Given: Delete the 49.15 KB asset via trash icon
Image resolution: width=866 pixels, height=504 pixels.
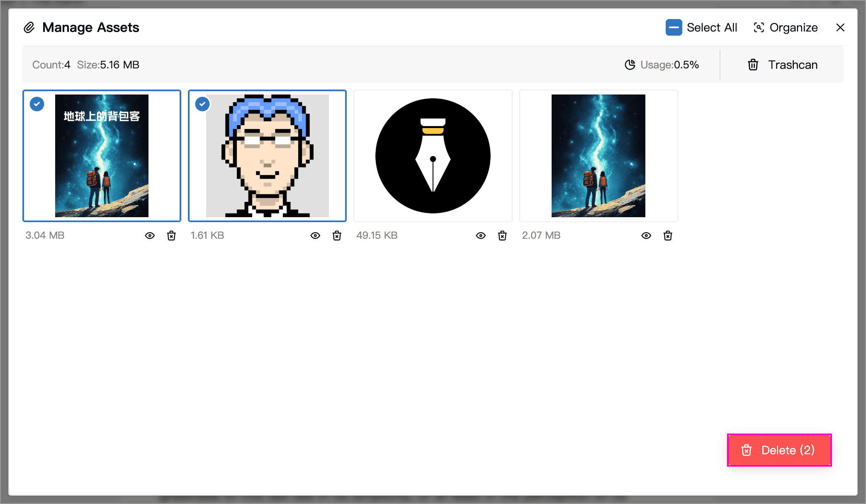Looking at the screenshot, I should (x=502, y=236).
